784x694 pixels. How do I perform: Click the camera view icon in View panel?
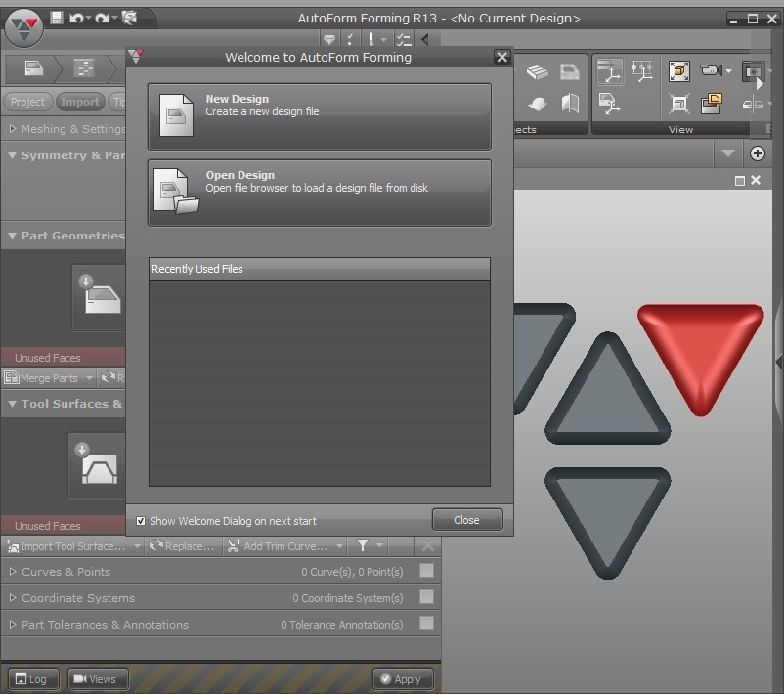711,71
